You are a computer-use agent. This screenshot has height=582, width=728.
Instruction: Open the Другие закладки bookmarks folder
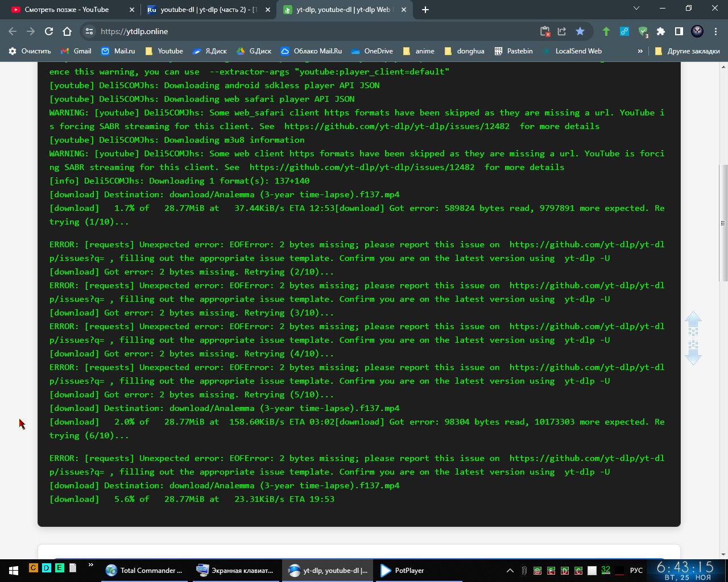click(x=687, y=51)
